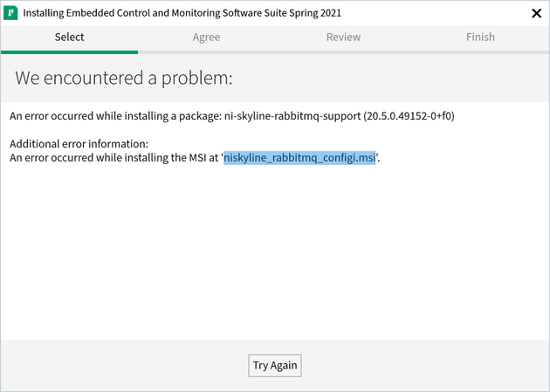
Task: Click the highlighted niskyline_rabbitmq_configi.msi filename
Action: tap(299, 158)
